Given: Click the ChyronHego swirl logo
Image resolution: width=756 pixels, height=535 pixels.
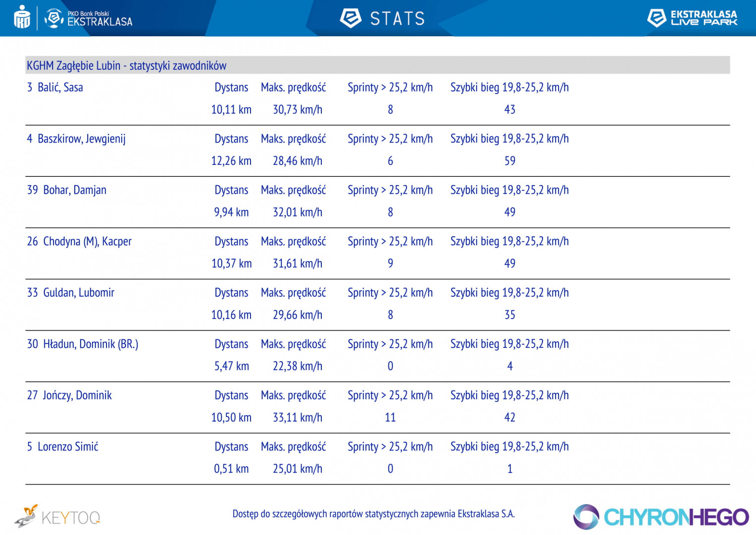Looking at the screenshot, I should pyautogui.click(x=586, y=517).
